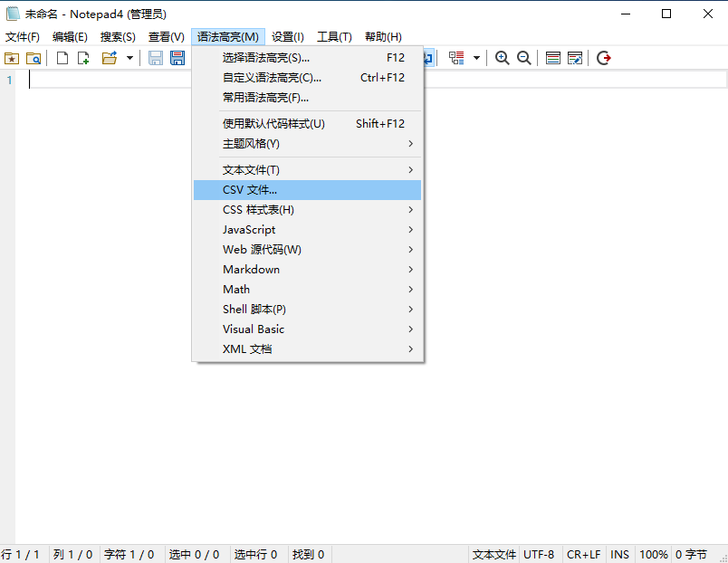Open the 文件(F) menu
Image resolution: width=728 pixels, height=563 pixels.
click(x=23, y=37)
